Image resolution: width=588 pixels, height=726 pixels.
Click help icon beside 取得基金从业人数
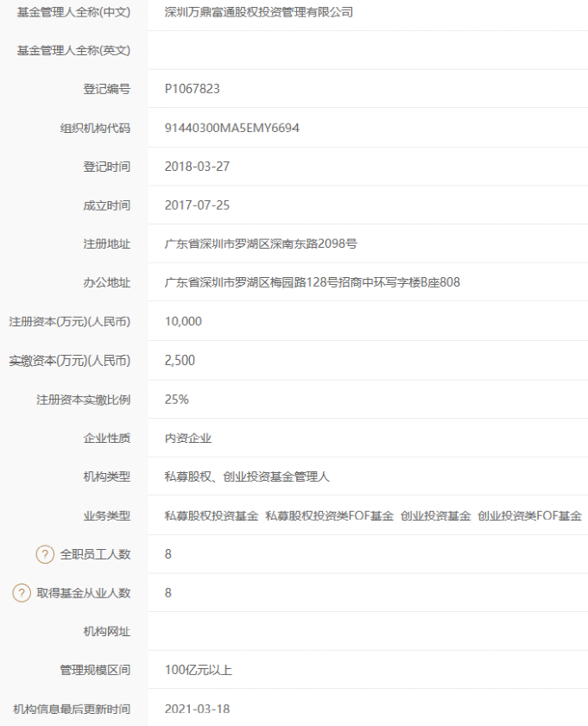click(22, 593)
